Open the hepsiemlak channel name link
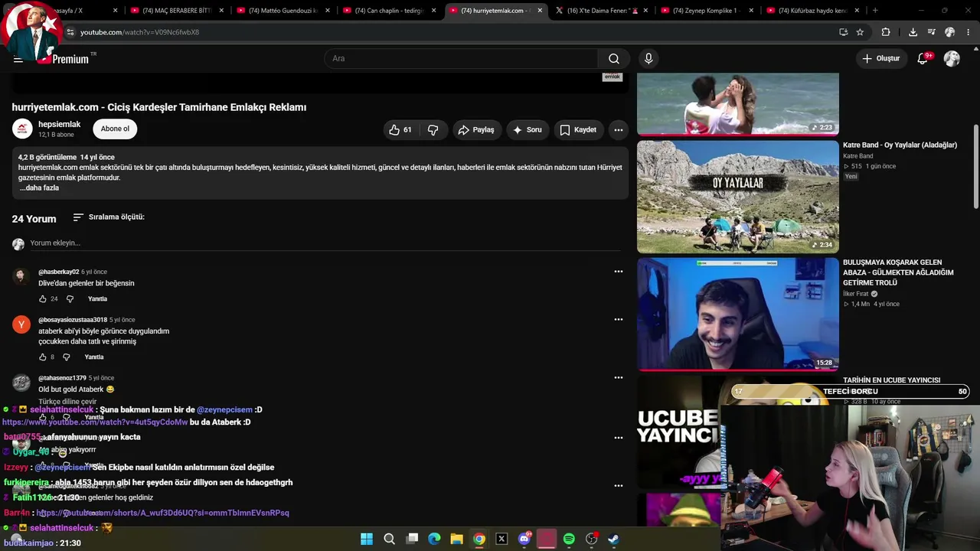 (60, 124)
